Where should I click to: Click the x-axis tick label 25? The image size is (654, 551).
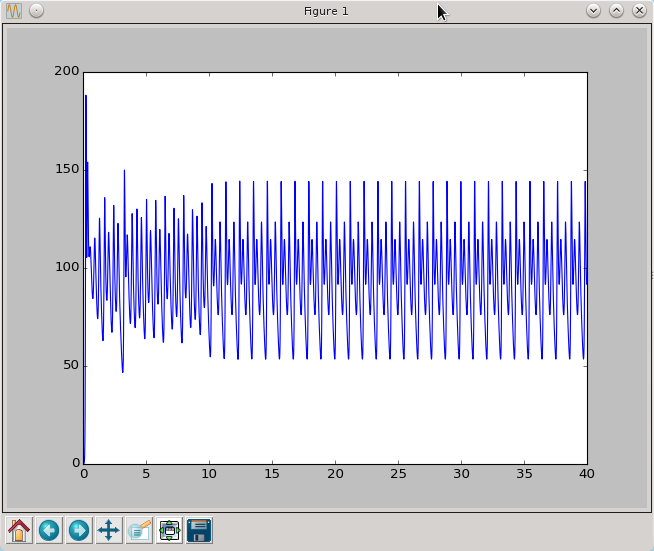pyautogui.click(x=398, y=474)
